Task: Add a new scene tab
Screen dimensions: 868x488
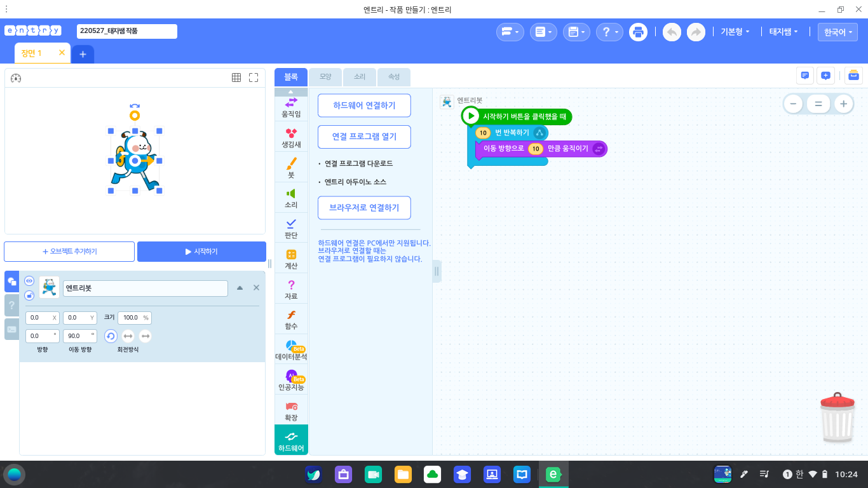Action: pyautogui.click(x=83, y=55)
